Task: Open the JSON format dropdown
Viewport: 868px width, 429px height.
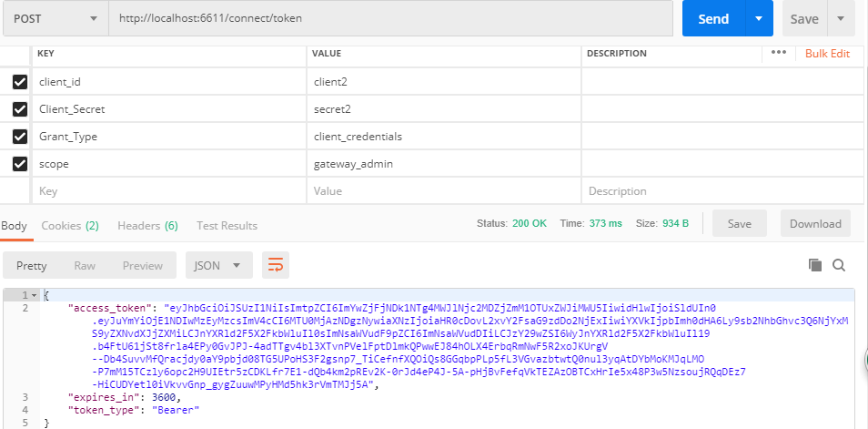Action: point(218,265)
